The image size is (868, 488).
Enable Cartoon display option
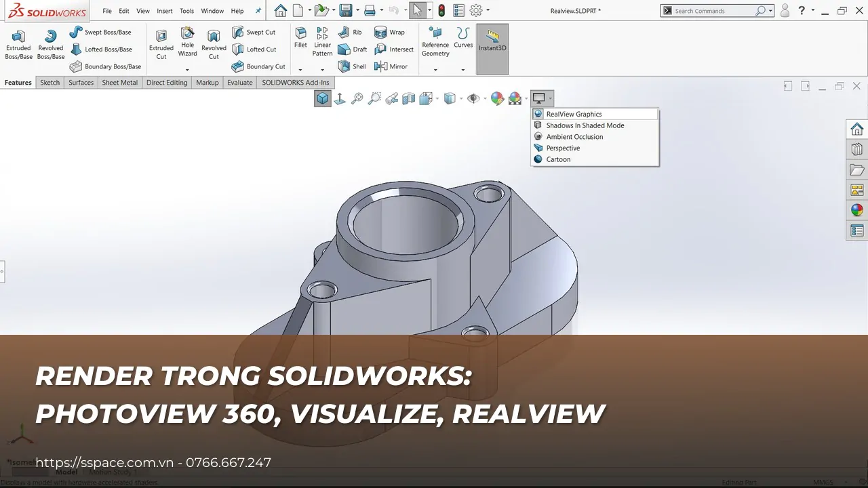595,159
